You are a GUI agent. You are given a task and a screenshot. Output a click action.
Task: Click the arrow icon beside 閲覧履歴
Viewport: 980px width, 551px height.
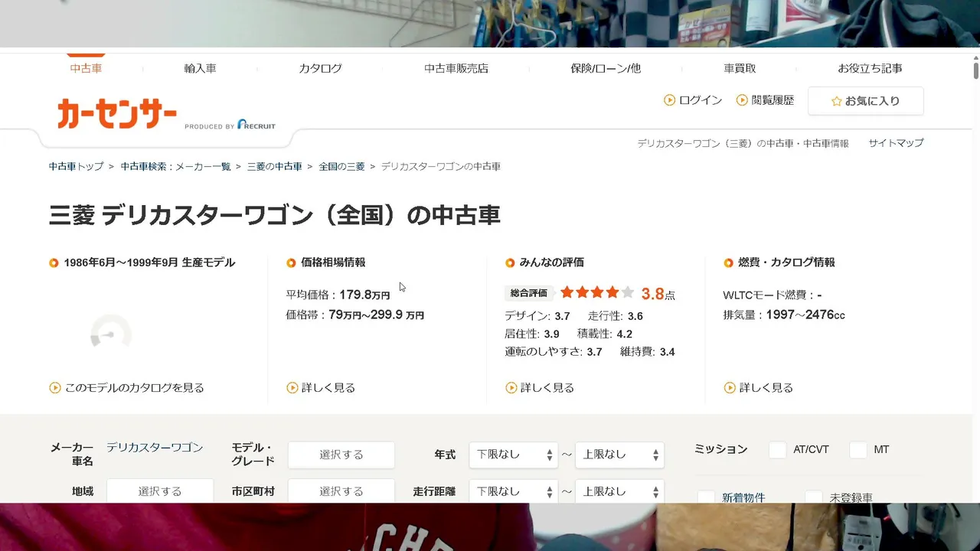[742, 100]
